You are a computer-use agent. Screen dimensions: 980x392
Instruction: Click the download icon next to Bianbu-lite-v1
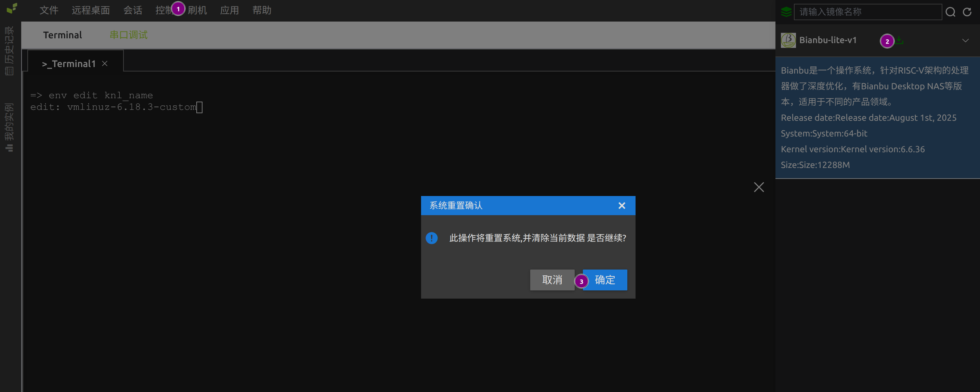[899, 40]
